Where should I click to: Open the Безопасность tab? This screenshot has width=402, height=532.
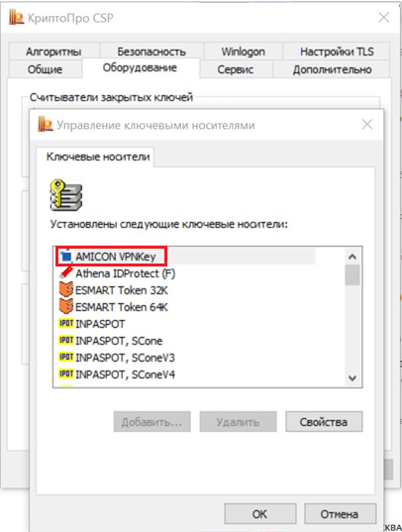tap(151, 52)
